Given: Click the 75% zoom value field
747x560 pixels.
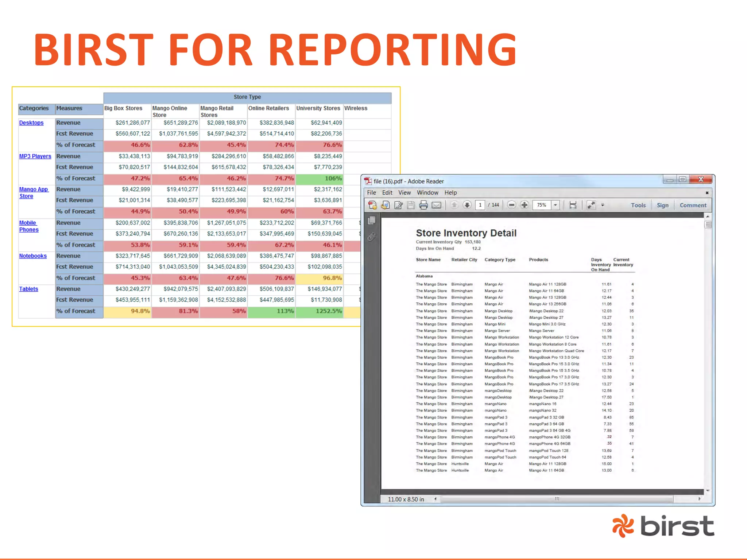Looking at the screenshot, I should point(542,205).
